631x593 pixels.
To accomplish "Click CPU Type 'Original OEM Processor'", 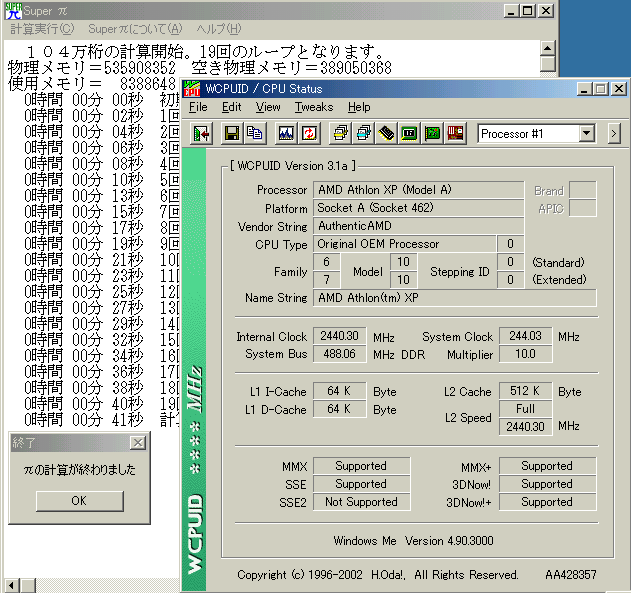I will (404, 244).
